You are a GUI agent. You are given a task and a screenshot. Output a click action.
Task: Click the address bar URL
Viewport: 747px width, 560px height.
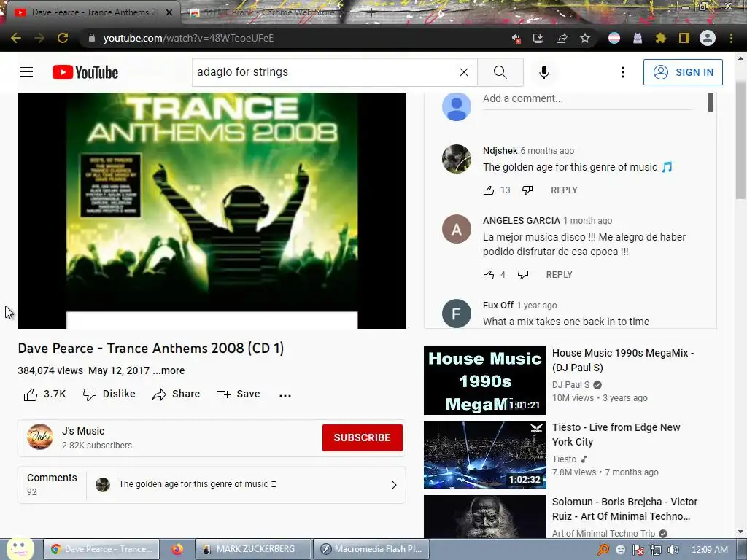[x=188, y=38]
